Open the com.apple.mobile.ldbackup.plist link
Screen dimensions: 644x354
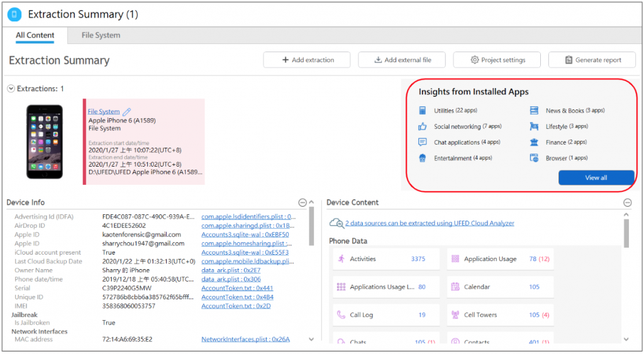click(x=248, y=261)
